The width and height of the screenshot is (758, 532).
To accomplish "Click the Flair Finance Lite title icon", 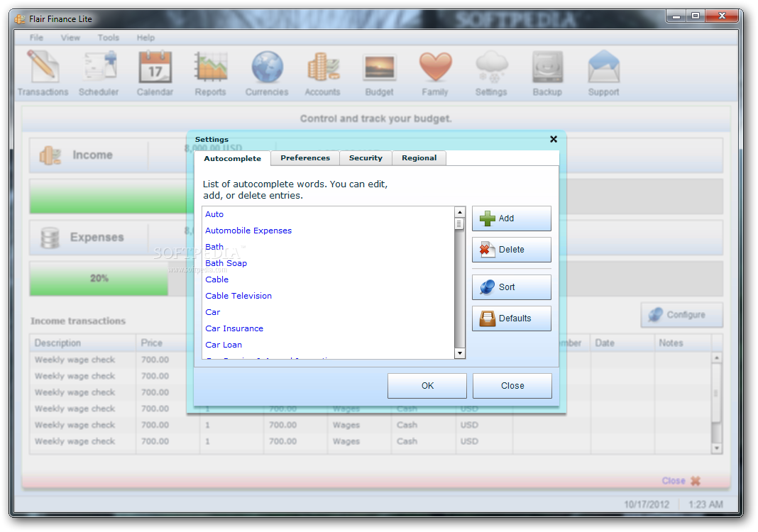I will click(x=20, y=19).
